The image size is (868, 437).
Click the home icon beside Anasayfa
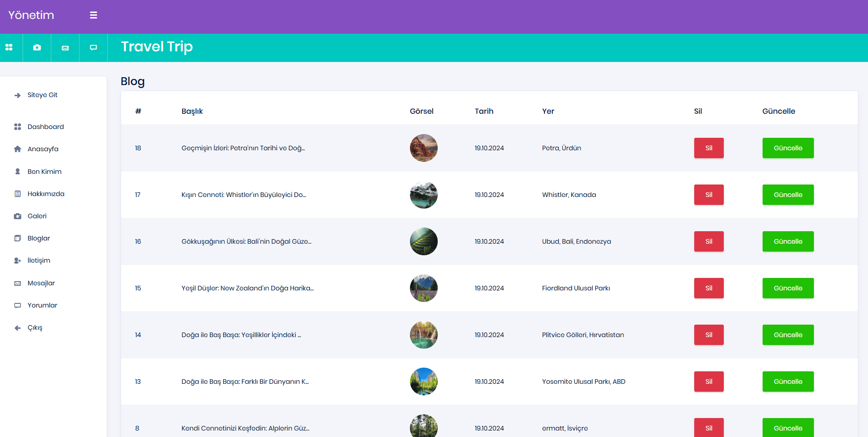point(18,149)
